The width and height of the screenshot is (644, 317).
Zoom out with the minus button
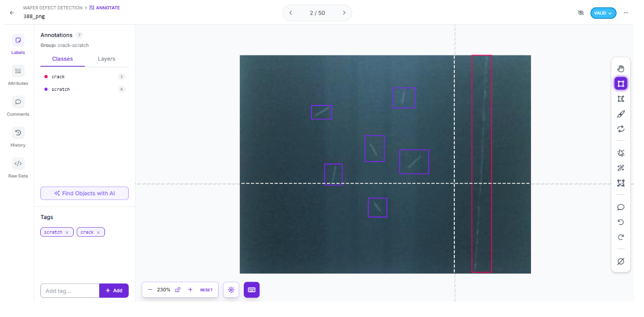point(150,290)
